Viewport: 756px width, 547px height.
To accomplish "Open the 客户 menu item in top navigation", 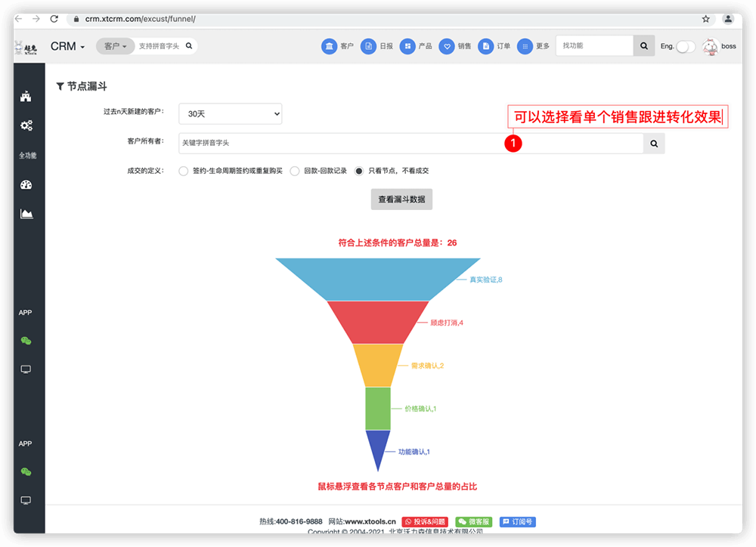I will (347, 46).
